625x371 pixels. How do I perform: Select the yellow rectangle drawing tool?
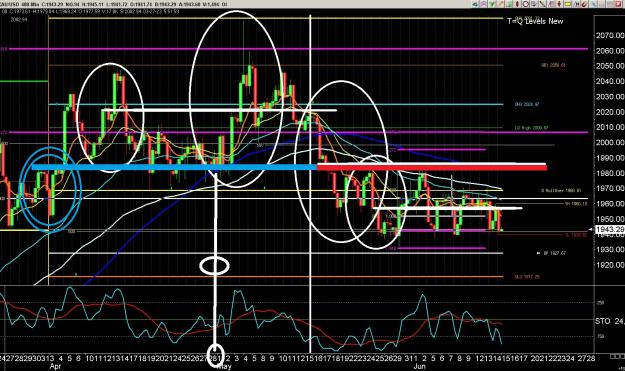tap(568, 4)
